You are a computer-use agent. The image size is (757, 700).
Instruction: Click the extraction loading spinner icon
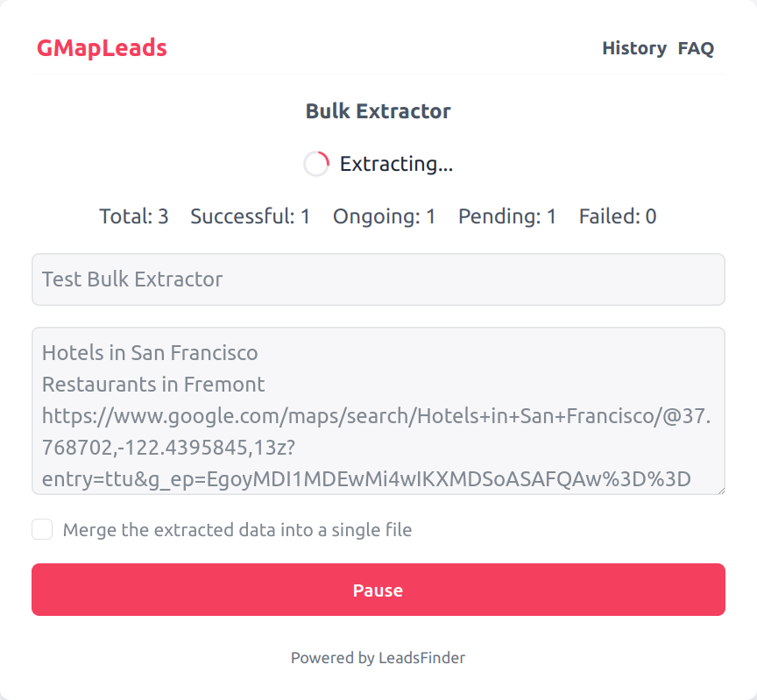tap(316, 164)
